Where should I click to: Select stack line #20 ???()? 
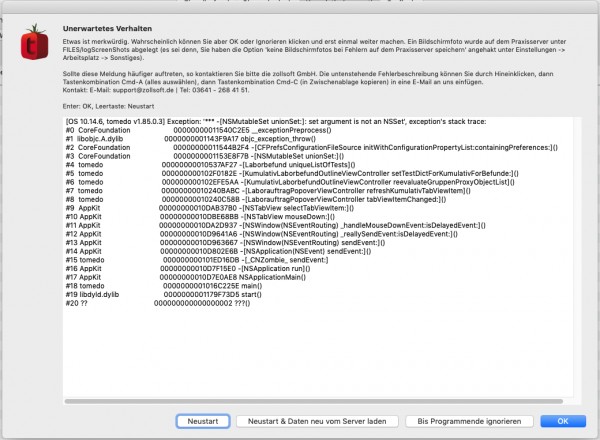coord(158,303)
